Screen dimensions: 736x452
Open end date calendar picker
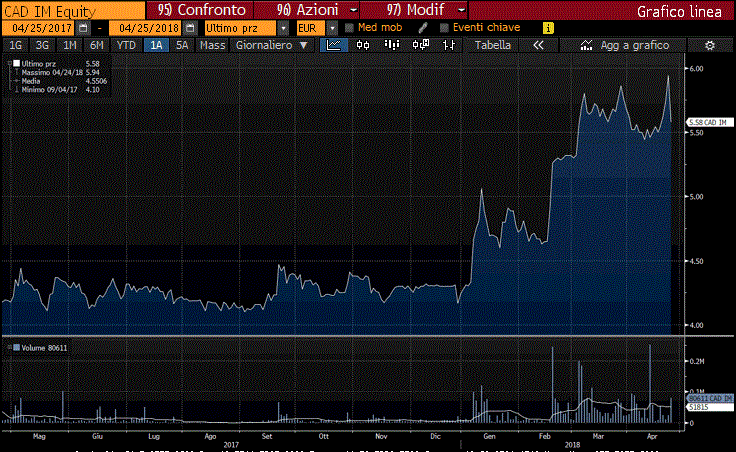click(x=188, y=28)
